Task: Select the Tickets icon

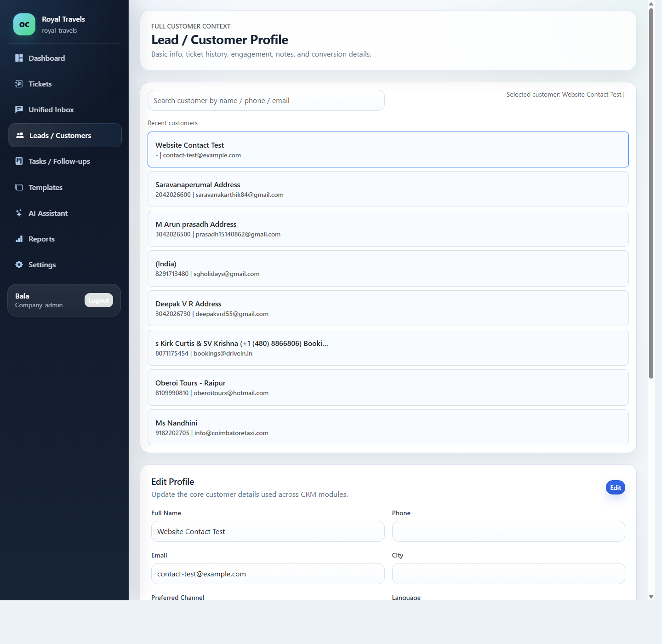Action: click(x=19, y=84)
